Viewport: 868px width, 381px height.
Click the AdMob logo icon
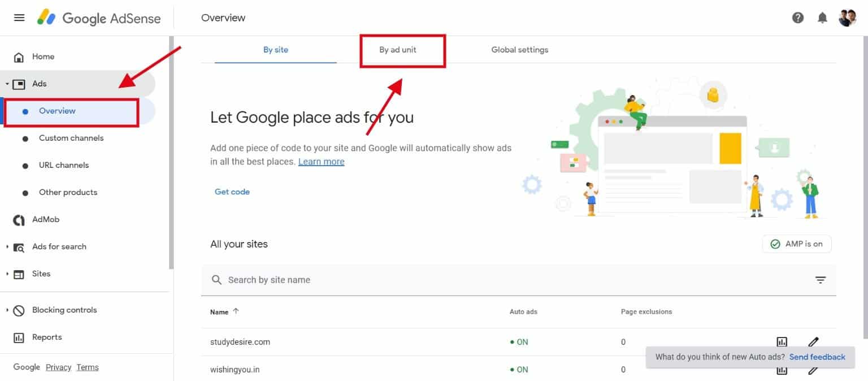(x=19, y=220)
